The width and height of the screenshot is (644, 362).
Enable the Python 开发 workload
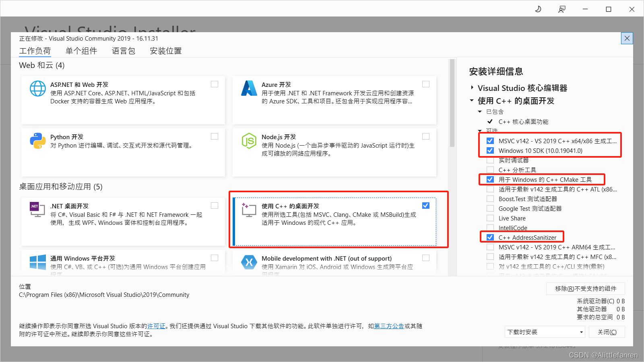pyautogui.click(x=215, y=136)
